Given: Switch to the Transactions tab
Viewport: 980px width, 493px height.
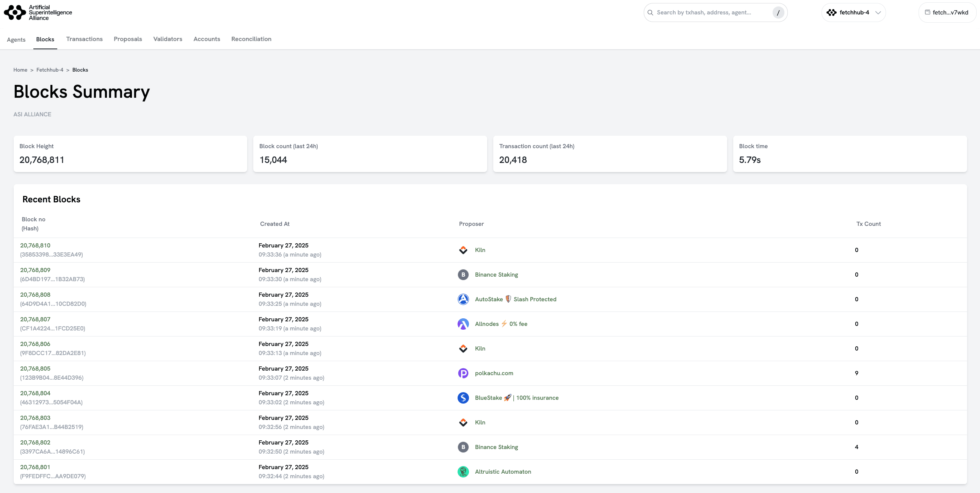Looking at the screenshot, I should click(84, 39).
